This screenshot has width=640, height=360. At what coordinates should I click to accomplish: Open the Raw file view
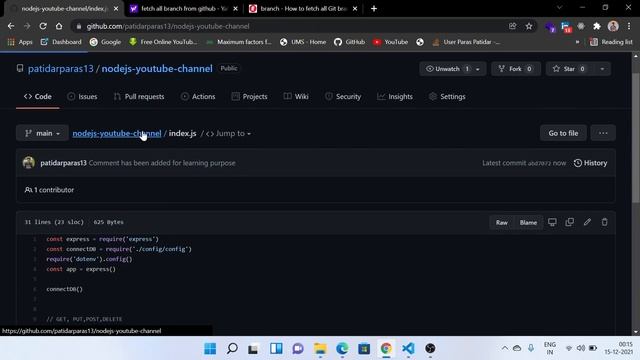[502, 222]
